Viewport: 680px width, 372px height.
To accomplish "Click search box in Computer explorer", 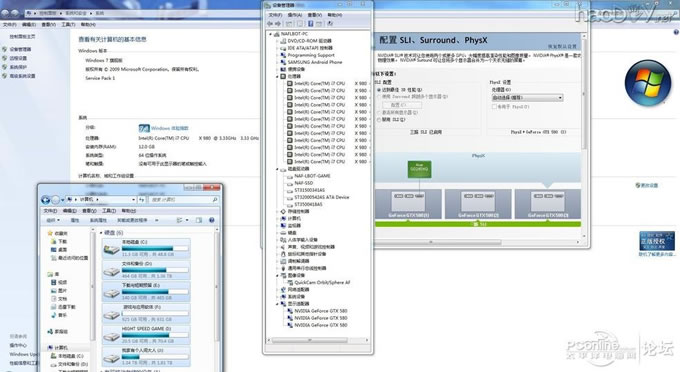I will (x=183, y=199).
